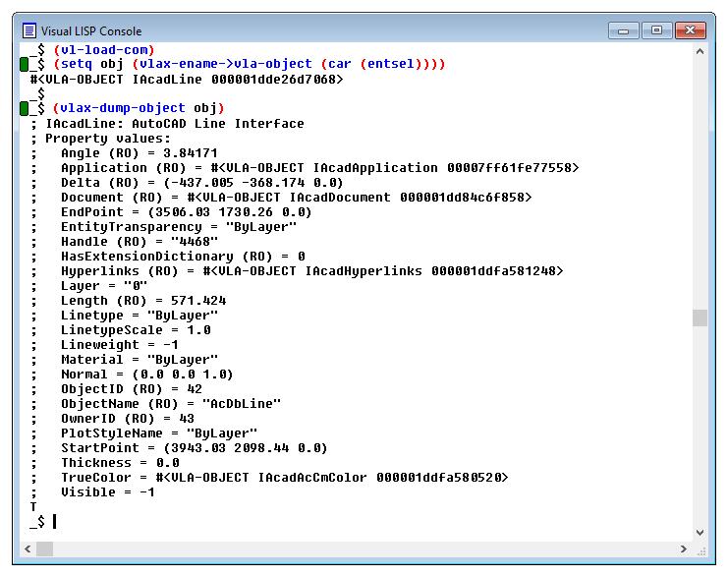
Task: Click 'Visible = -1' line
Action: click(108, 492)
